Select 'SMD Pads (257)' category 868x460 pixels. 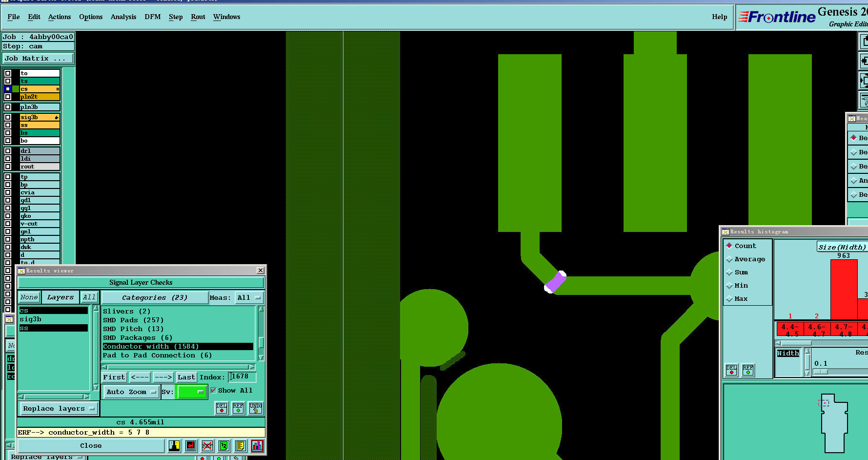point(133,320)
